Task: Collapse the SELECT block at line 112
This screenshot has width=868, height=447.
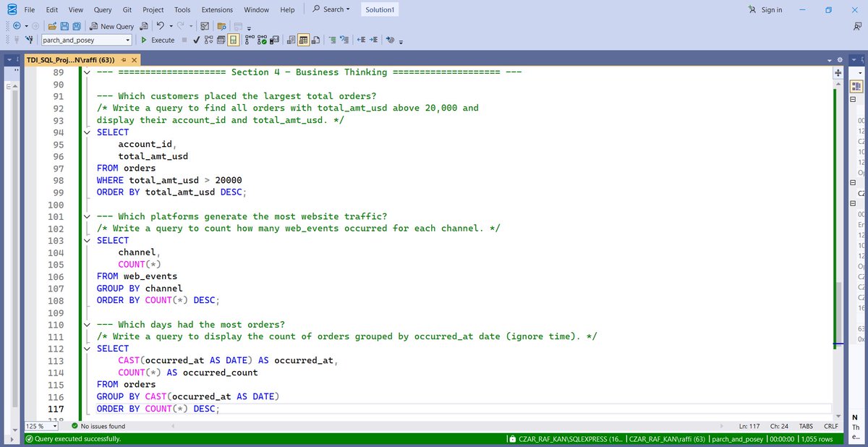Action: coord(88,349)
